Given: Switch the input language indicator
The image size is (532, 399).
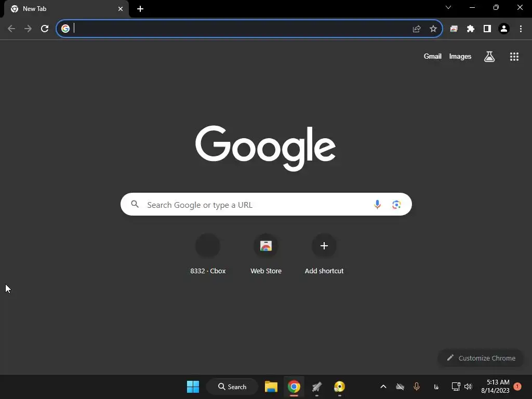Looking at the screenshot, I should point(436,387).
